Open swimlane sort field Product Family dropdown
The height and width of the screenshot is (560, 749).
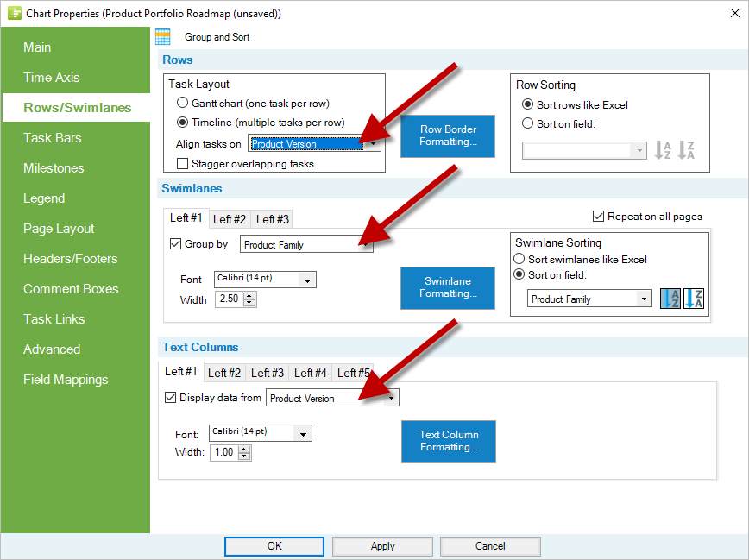[x=589, y=299]
